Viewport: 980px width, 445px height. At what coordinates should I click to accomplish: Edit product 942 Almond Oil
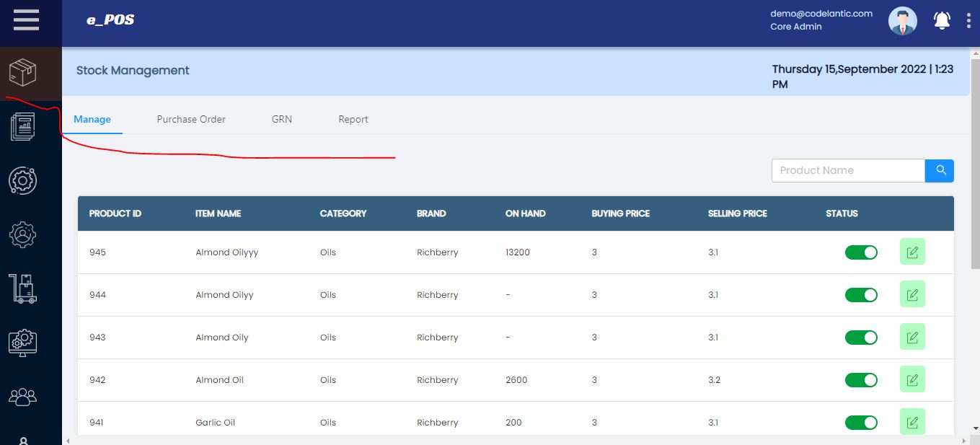point(912,379)
